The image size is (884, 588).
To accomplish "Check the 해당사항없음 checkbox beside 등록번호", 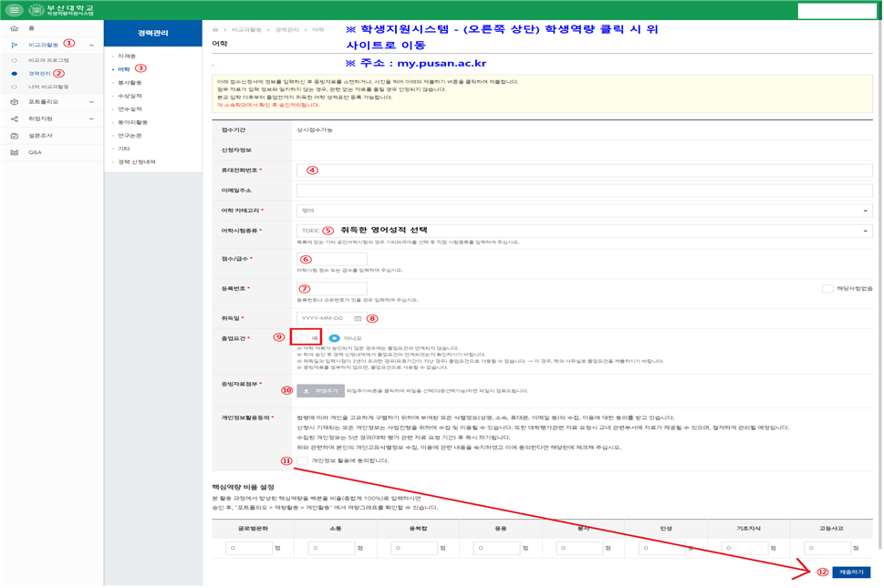I will point(827,289).
